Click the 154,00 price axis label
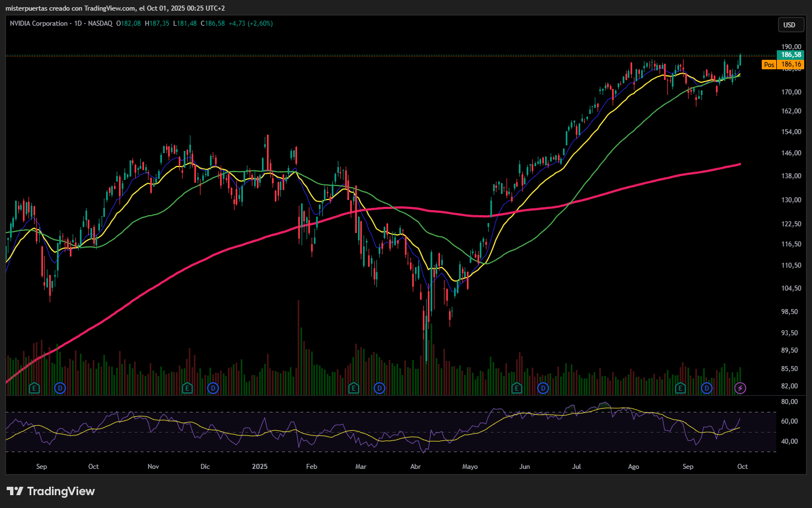This screenshot has height=508, width=812. click(791, 132)
